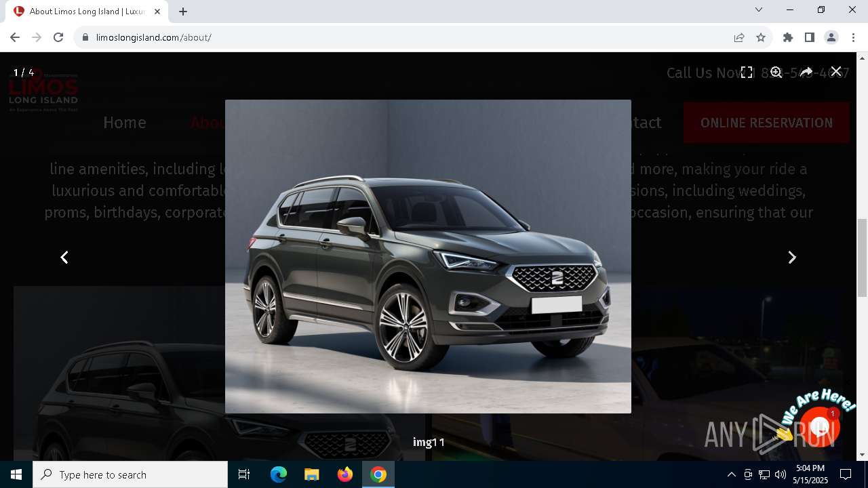Go back in Chrome browser
Image resolution: width=868 pixels, height=488 pixels.
[x=15, y=37]
